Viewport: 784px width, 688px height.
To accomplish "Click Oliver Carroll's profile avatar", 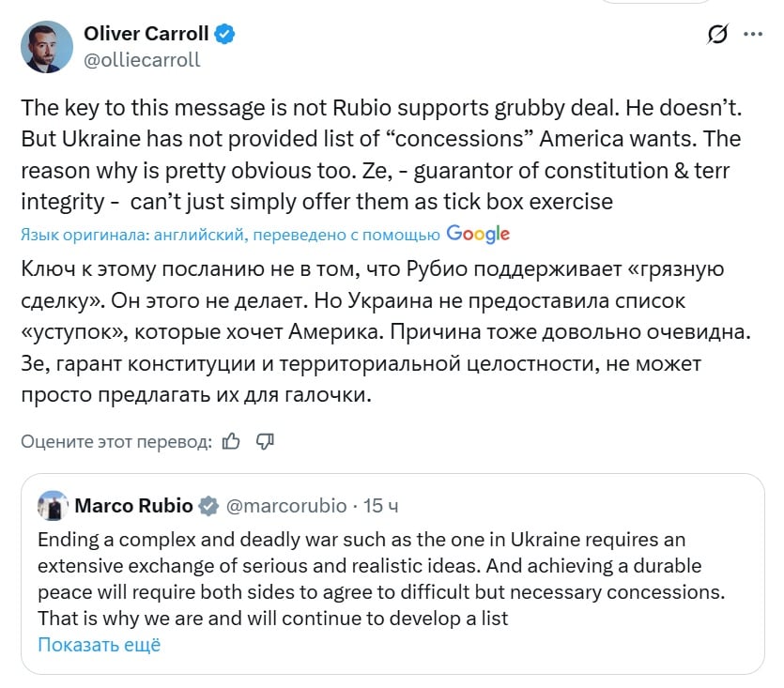I will click(x=47, y=47).
